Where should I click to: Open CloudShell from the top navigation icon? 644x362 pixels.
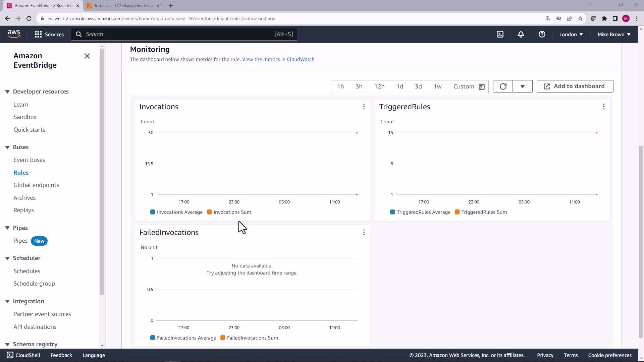(x=500, y=34)
